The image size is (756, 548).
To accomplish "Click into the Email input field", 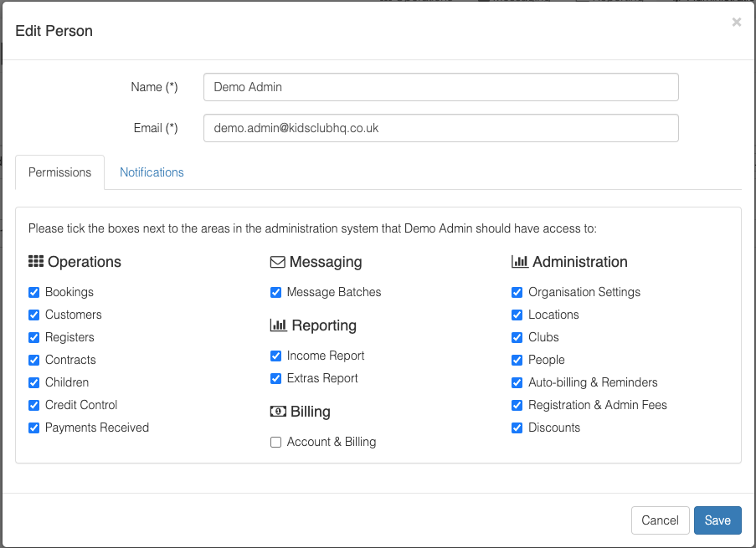I will click(440, 128).
